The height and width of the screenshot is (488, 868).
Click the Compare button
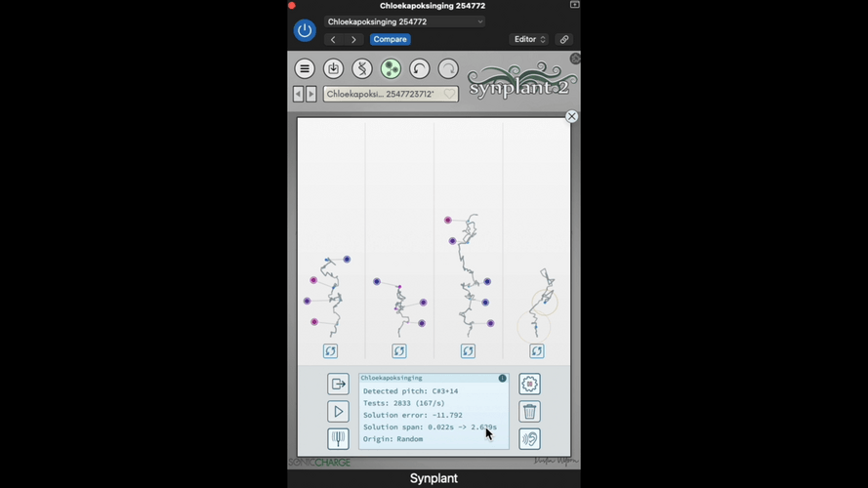click(x=390, y=39)
